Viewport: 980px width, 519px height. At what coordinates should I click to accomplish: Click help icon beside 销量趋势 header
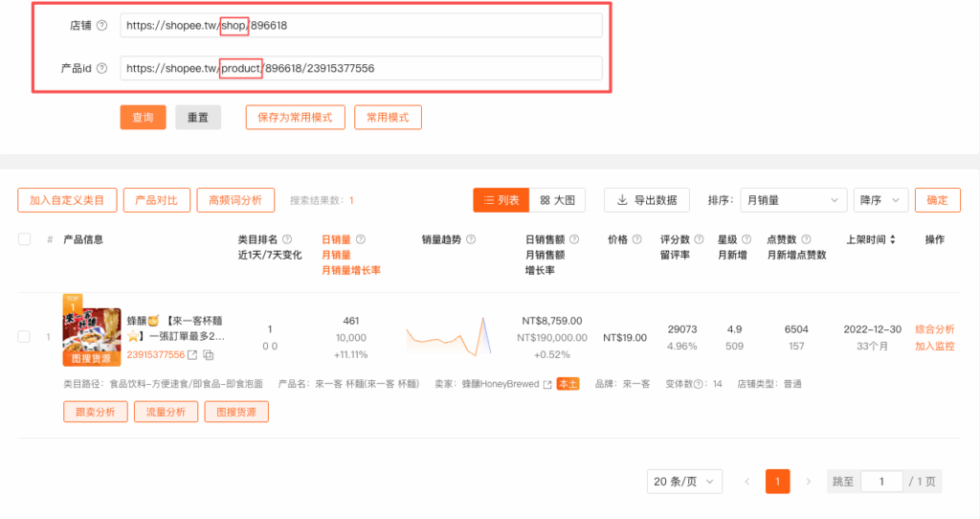coord(471,239)
